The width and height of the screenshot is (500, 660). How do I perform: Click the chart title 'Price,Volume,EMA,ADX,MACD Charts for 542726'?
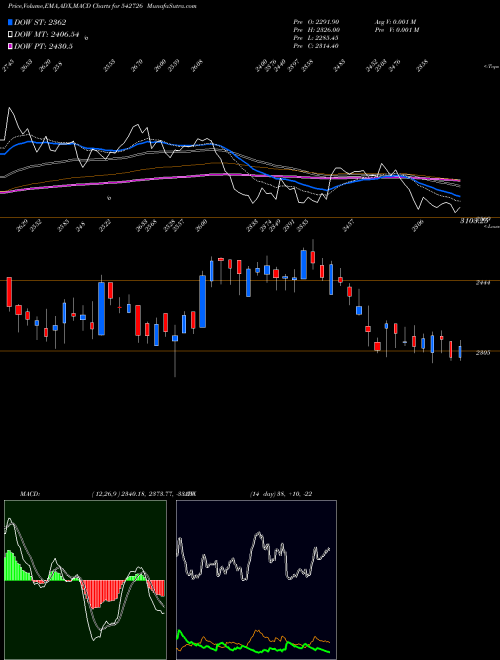(74, 6)
